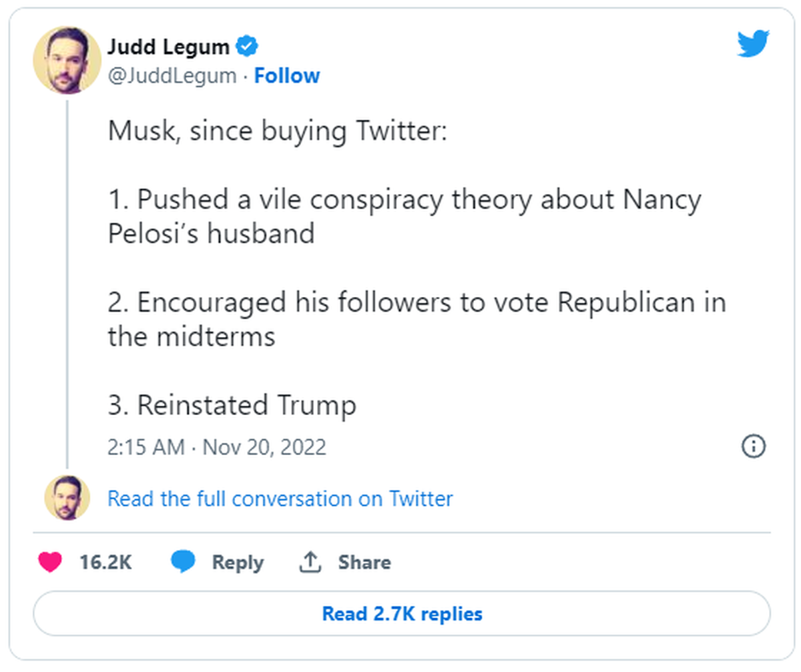
Task: Click the 'Musk, since buying Twitter' text
Action: (277, 131)
